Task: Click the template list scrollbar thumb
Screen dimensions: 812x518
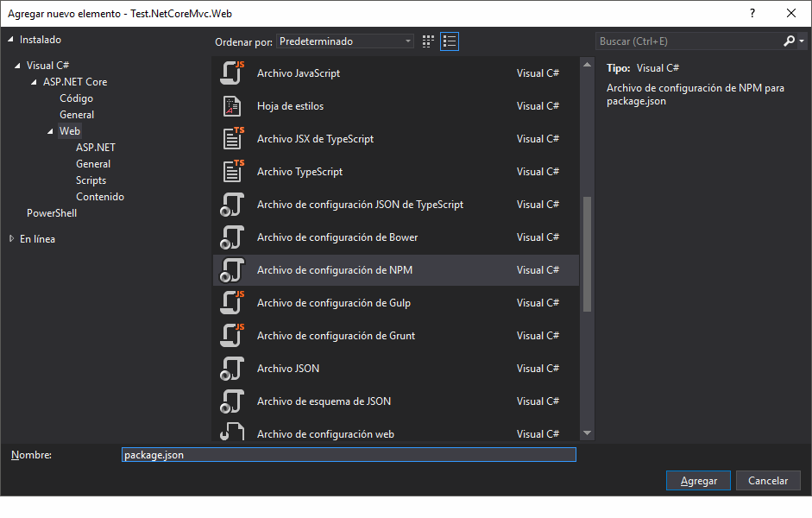Action: pos(587,254)
